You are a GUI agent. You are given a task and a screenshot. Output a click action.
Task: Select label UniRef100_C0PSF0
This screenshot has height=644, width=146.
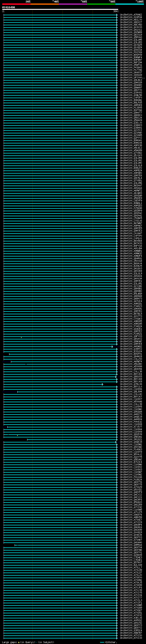pos(131,98)
